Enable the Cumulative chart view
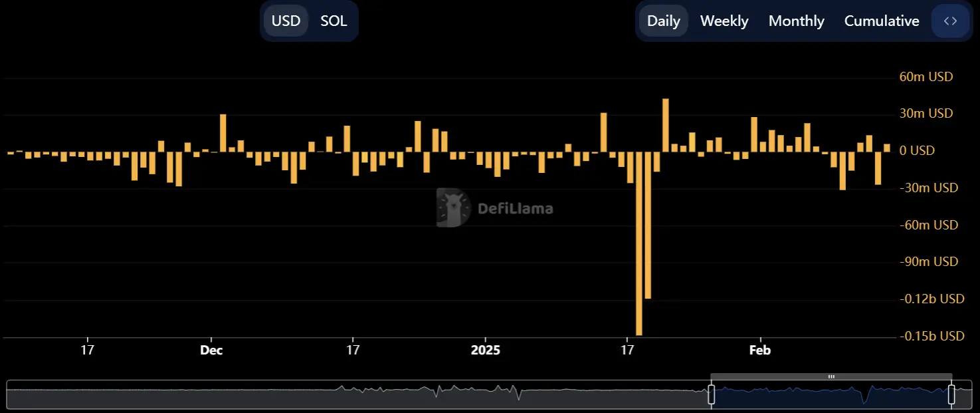 click(x=882, y=21)
